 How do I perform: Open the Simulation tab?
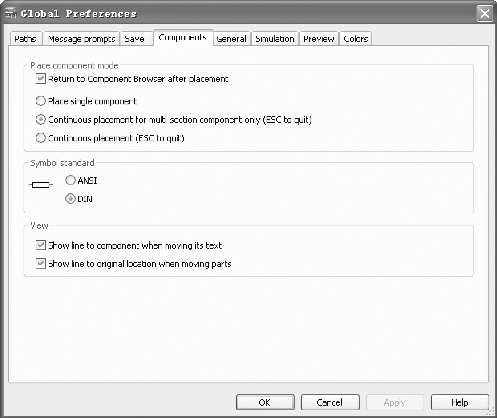point(275,39)
